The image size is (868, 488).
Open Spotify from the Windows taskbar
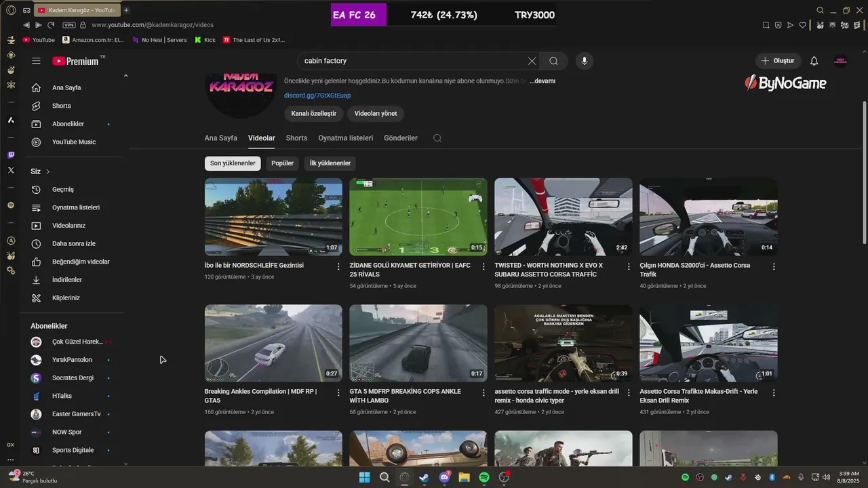(484, 477)
